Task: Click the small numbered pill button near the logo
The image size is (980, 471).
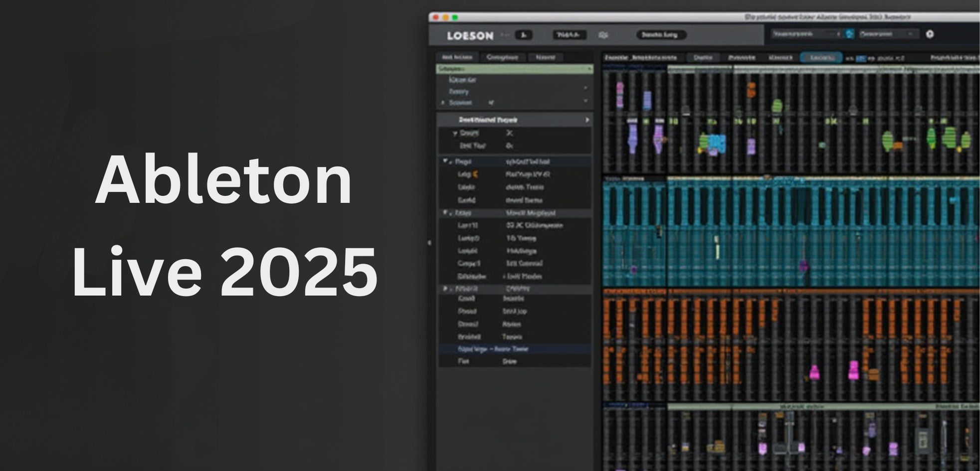Action: click(x=523, y=35)
